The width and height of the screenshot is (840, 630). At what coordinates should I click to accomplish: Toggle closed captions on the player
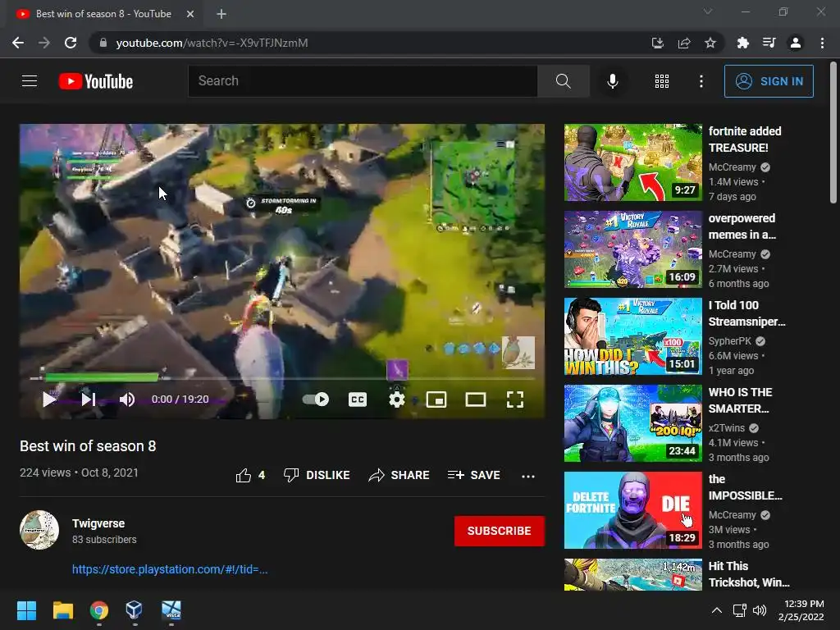coord(358,399)
